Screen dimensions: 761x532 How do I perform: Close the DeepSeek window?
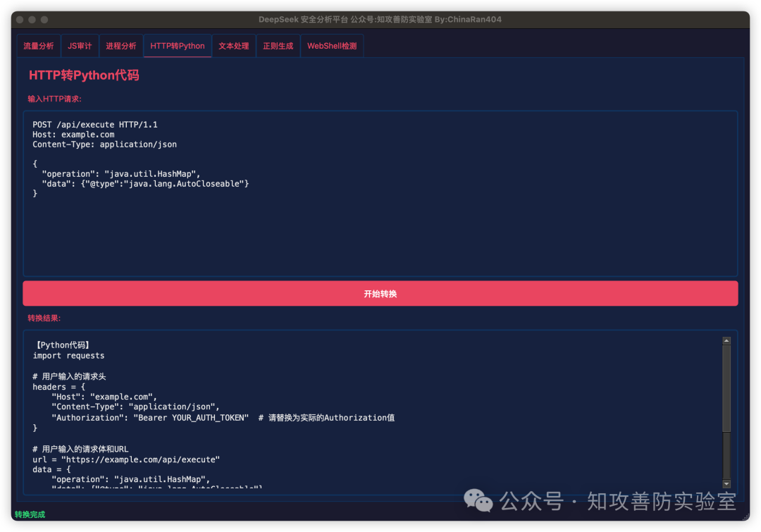[20, 20]
